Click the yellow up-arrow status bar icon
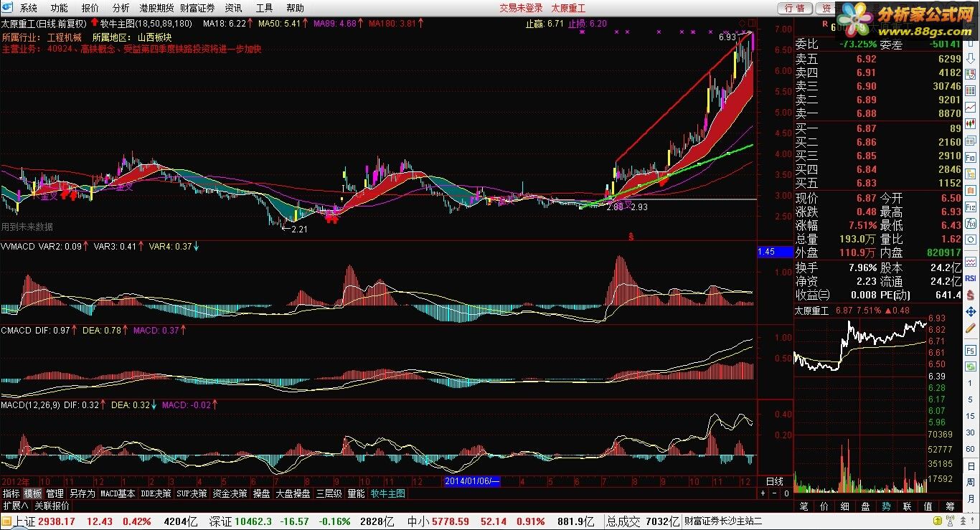This screenshot has height=530, width=980. pos(938,521)
